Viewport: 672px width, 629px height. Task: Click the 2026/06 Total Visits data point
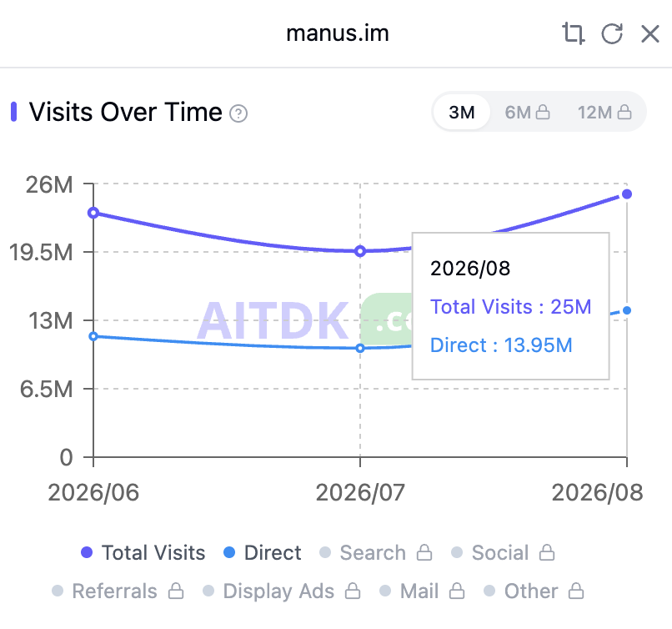(x=93, y=213)
